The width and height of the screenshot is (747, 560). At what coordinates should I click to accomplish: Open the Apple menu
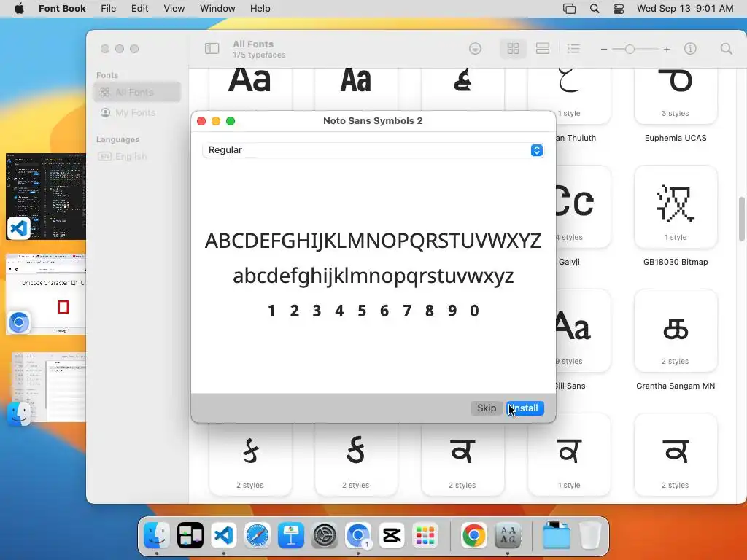[x=19, y=9]
